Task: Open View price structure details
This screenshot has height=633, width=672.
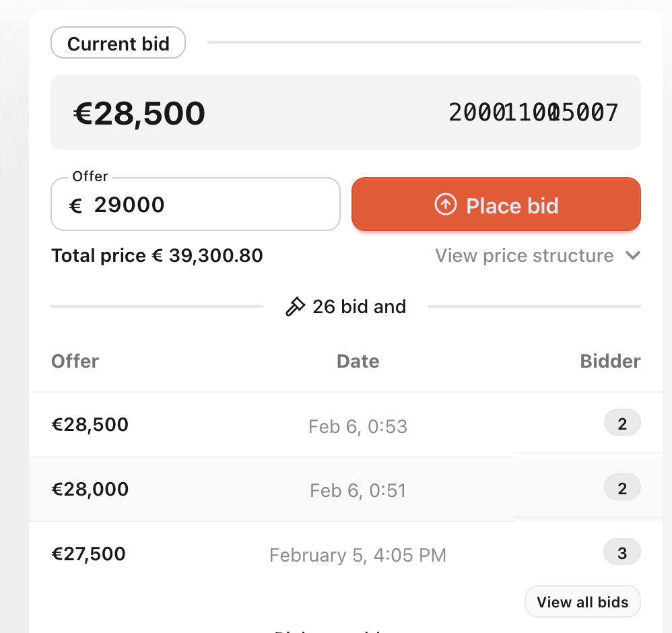Action: pyautogui.click(x=525, y=256)
